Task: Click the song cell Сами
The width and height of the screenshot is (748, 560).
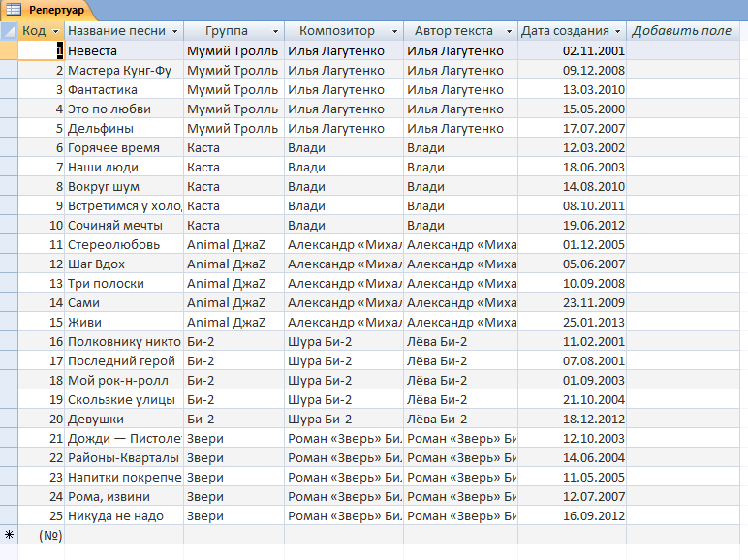Action: 124,303
